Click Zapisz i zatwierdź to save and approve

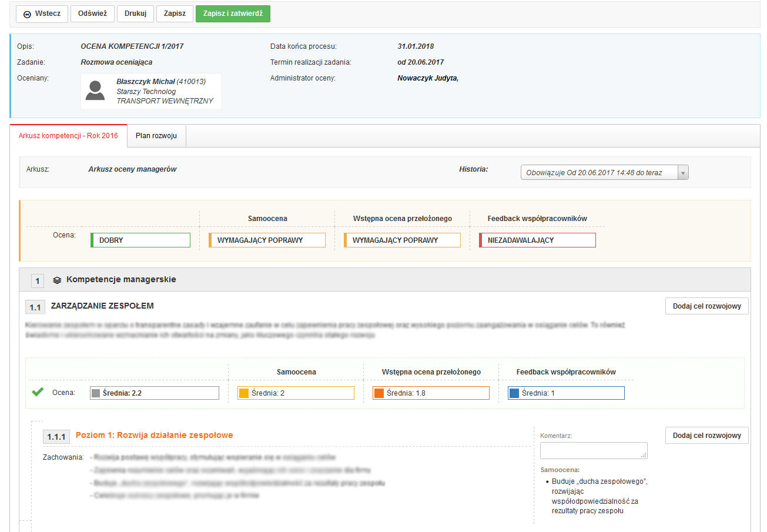point(233,14)
